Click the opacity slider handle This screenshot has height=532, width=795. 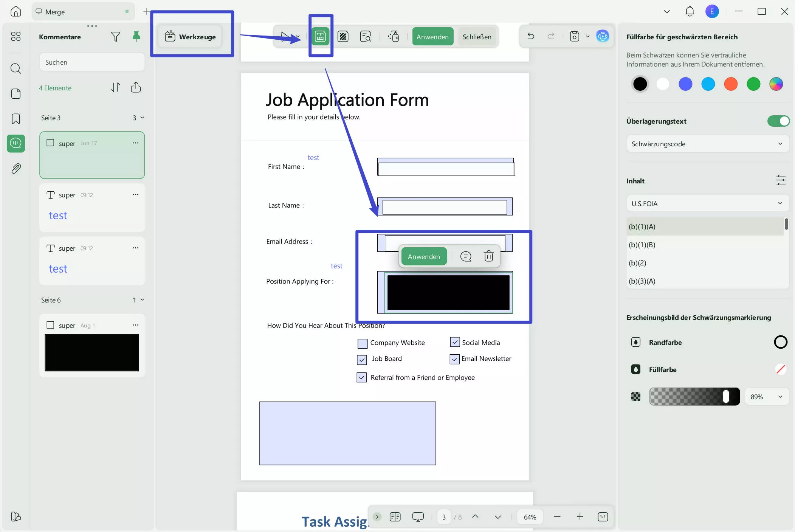pyautogui.click(x=725, y=396)
